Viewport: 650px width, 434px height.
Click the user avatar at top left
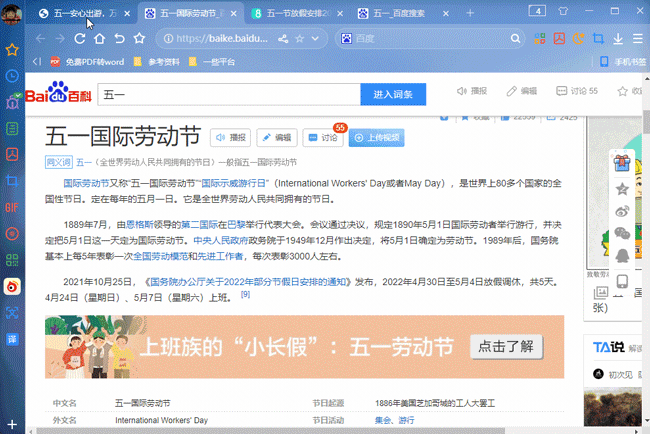pos(11,14)
